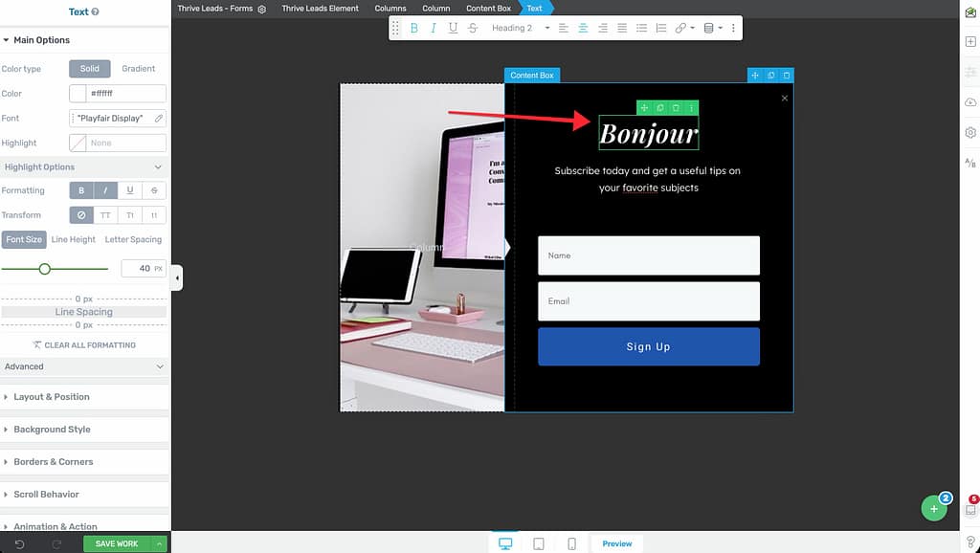Click the white text color swatch

(x=78, y=94)
